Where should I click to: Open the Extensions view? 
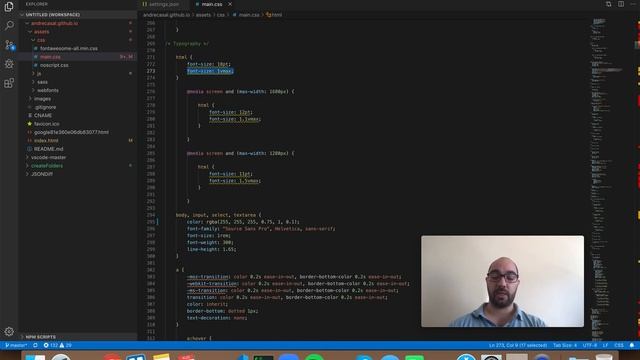[x=9, y=83]
